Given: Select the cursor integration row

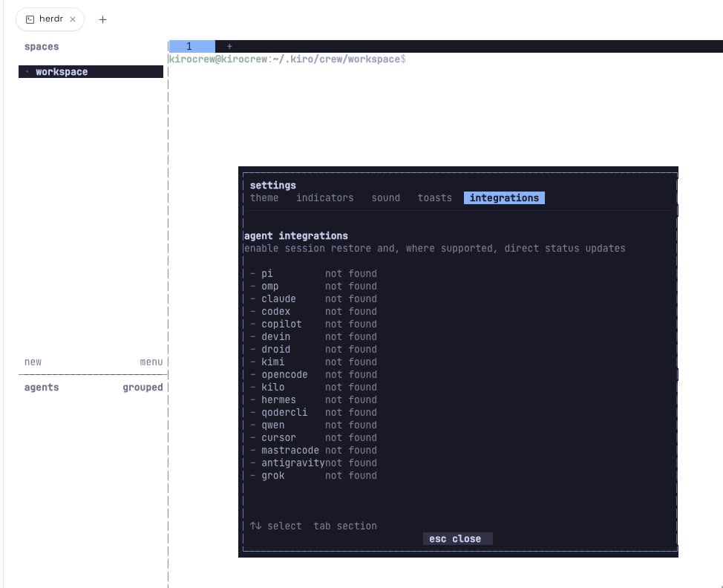Looking at the screenshot, I should [313, 437].
